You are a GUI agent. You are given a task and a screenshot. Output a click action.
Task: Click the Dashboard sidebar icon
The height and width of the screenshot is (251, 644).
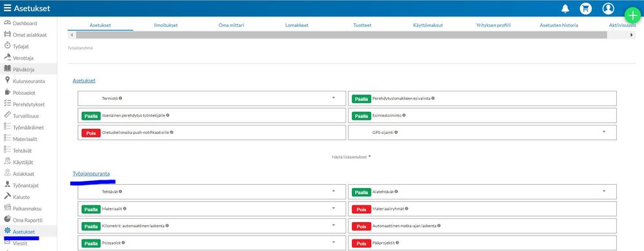[7, 23]
